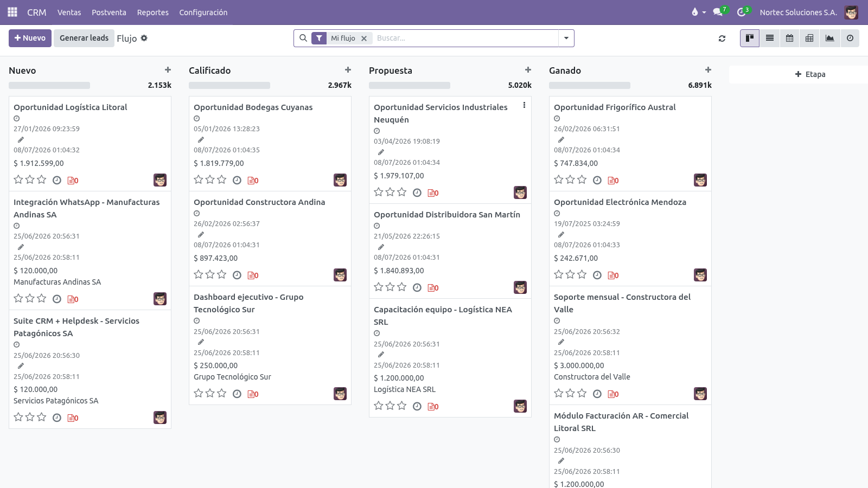
Task: Set first priority star on Integración WhatsApp card
Action: (x=18, y=298)
